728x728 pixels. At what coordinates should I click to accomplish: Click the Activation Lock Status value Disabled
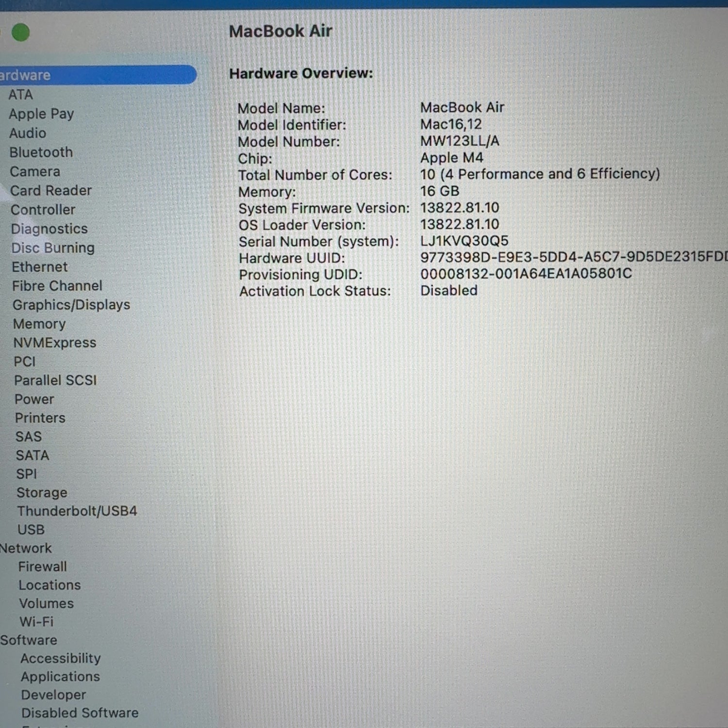click(x=449, y=290)
